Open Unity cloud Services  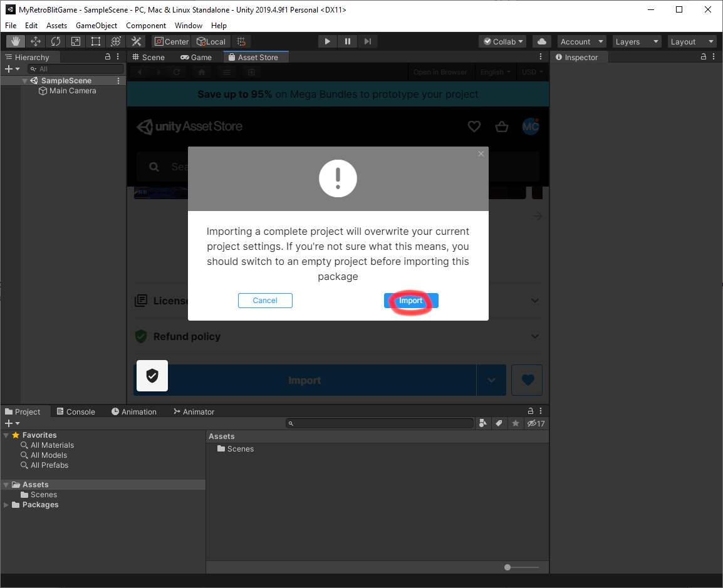(x=542, y=41)
